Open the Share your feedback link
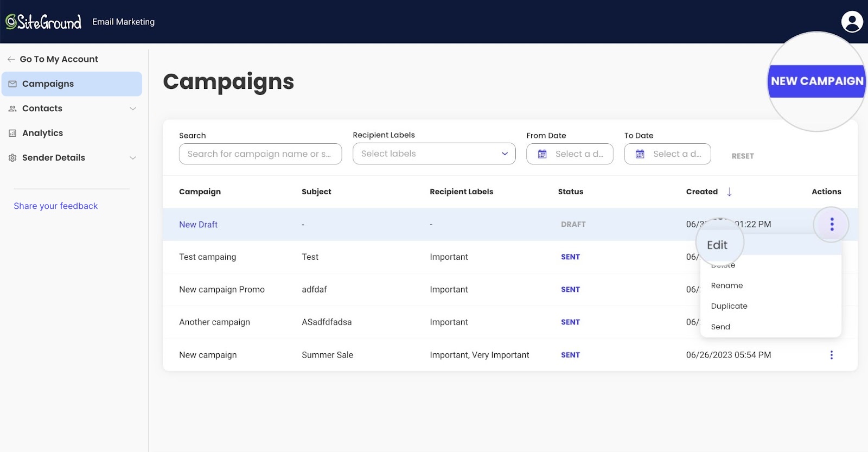 (x=56, y=206)
